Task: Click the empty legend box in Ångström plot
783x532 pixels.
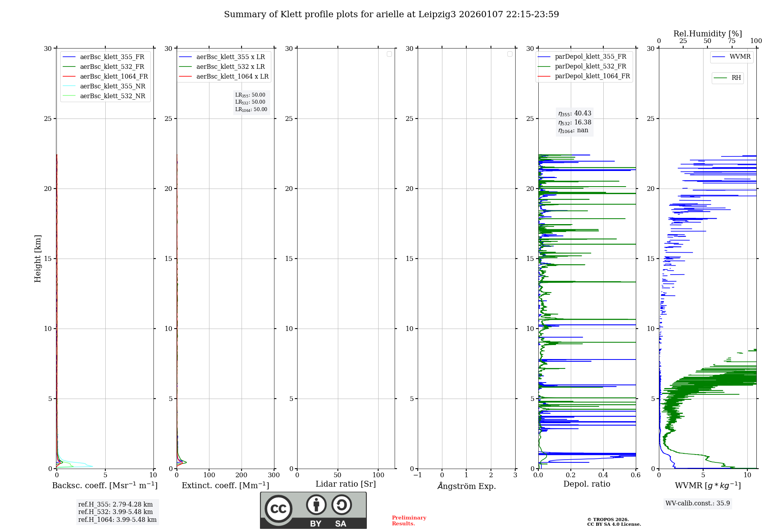Action: pos(510,54)
